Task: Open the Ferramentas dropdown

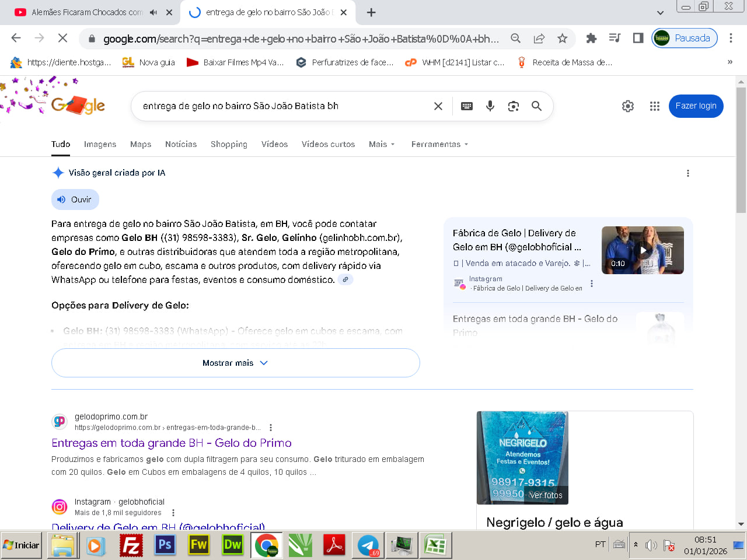Action: [x=439, y=144]
